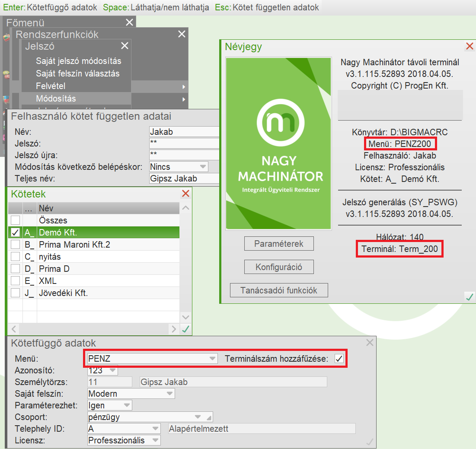Confirm Kötetek selection with green checkmark
This screenshot has height=449, width=476.
coord(185,329)
